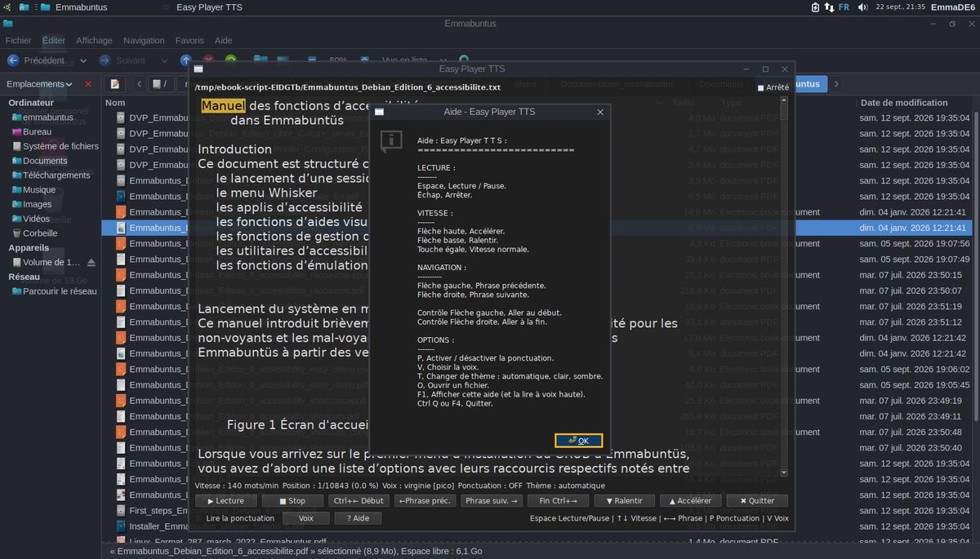Jump to next sentence with Phrase suiv.
The image size is (980, 559).
[490, 501]
